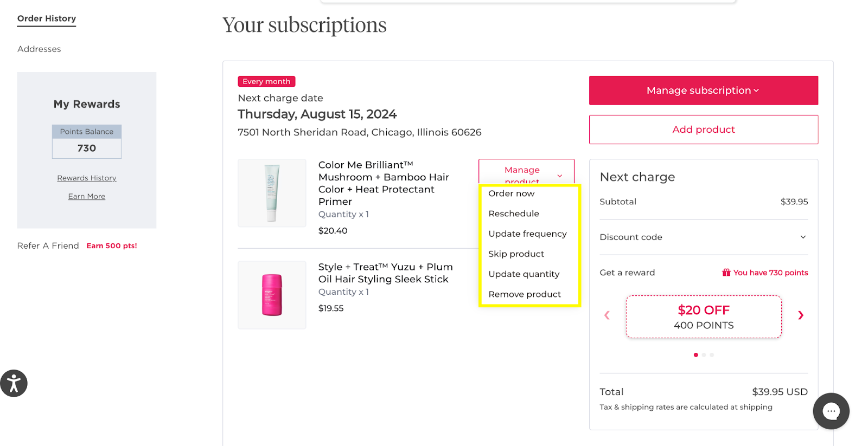Select the first carousel dot indicator
The image size is (868, 446).
pyautogui.click(x=696, y=355)
